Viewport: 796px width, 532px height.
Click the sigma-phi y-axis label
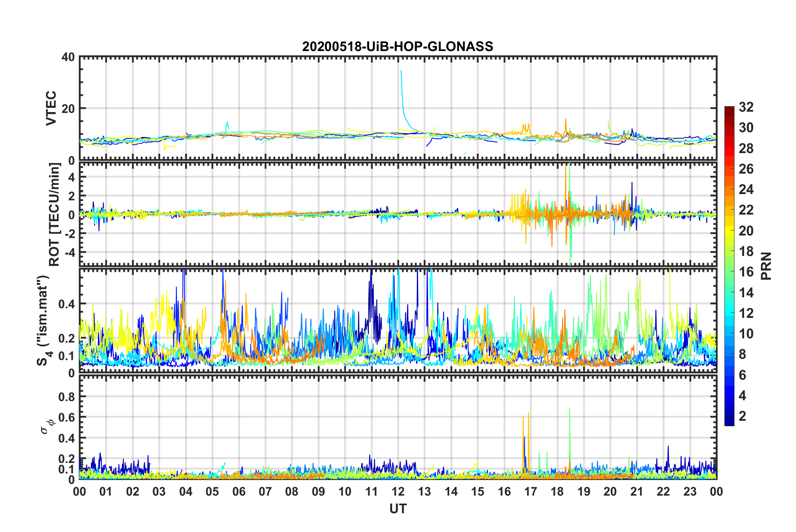[x=47, y=427]
